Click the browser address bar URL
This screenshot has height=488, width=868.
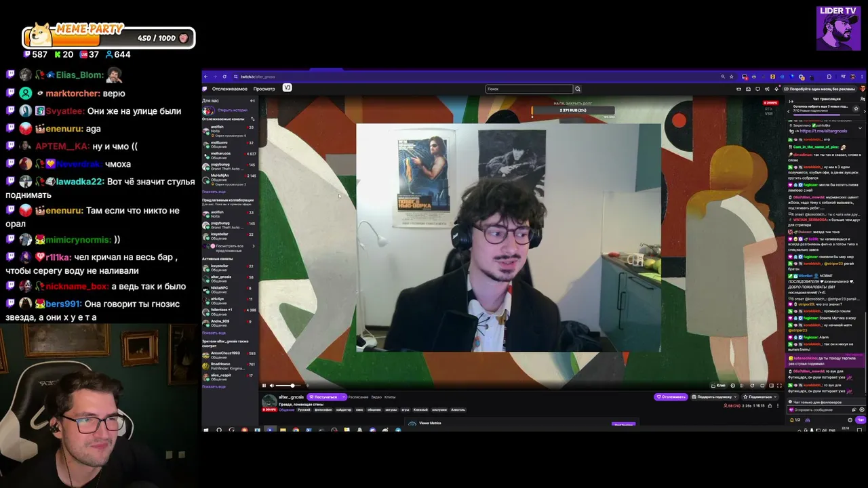pyautogui.click(x=258, y=77)
